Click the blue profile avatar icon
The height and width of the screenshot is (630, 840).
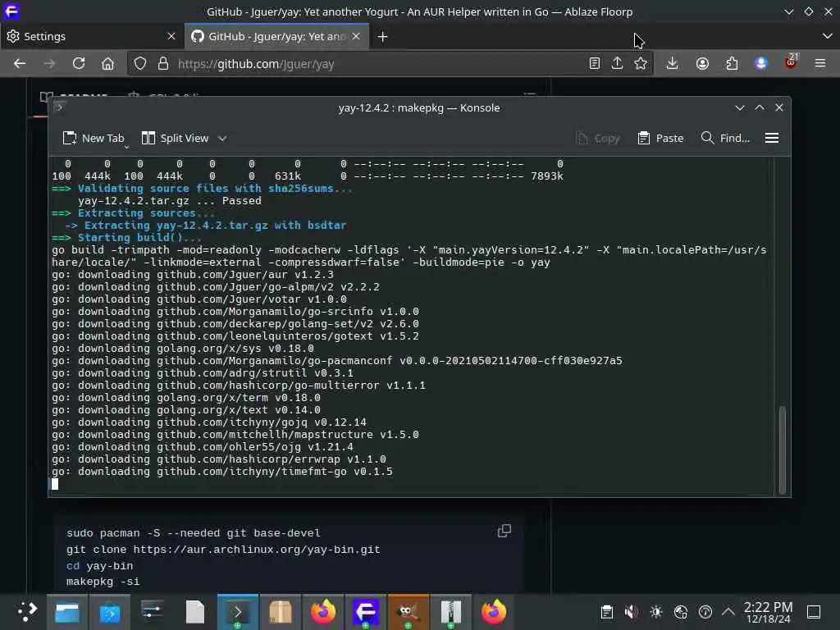click(x=760, y=64)
